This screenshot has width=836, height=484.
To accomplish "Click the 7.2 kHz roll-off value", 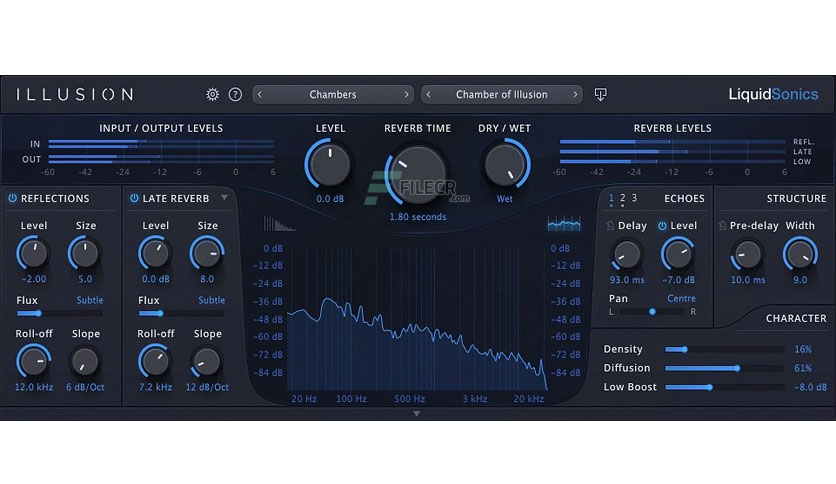I will [x=155, y=388].
